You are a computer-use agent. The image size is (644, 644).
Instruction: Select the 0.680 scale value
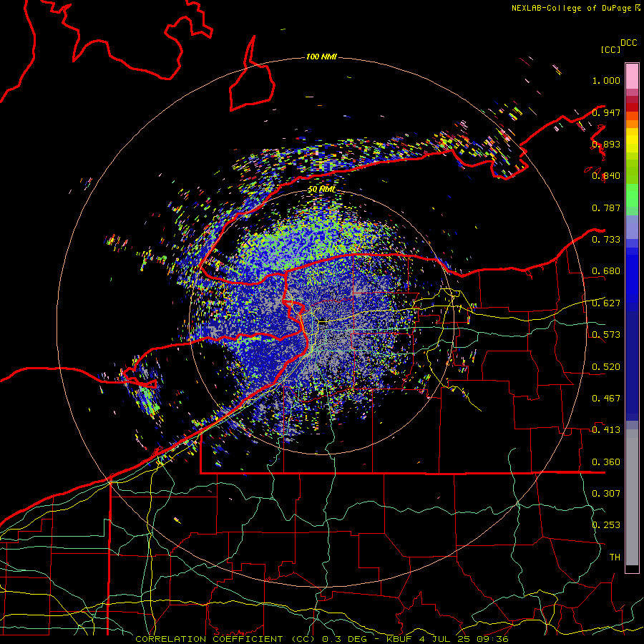(x=606, y=271)
